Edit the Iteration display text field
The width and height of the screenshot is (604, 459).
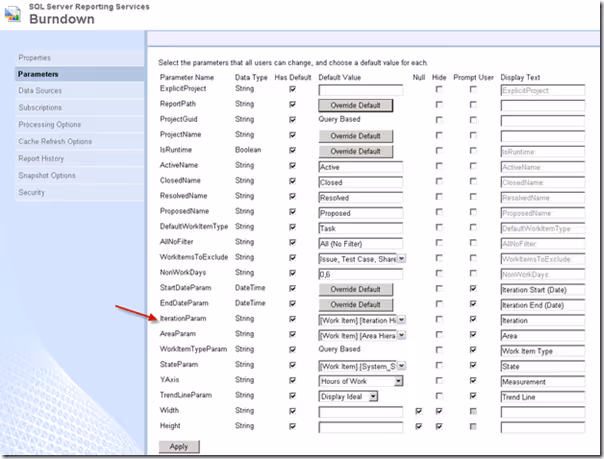point(543,320)
